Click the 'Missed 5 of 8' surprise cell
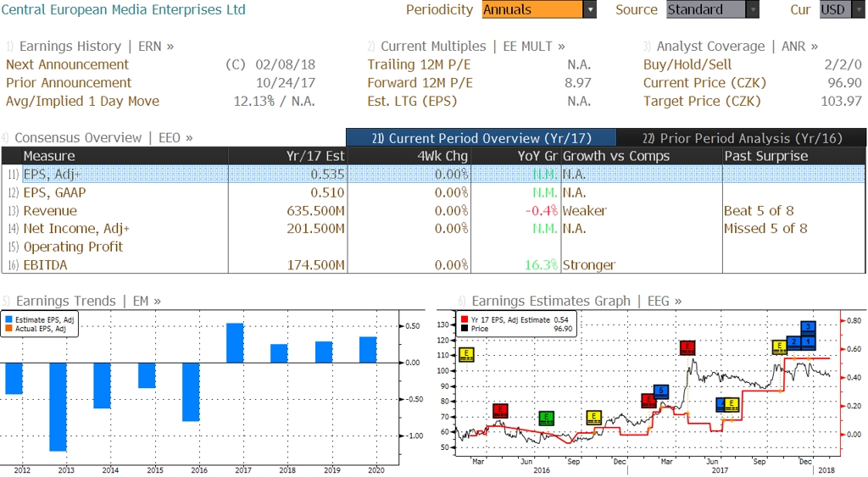Screen dimensions: 868x477 coord(765,229)
